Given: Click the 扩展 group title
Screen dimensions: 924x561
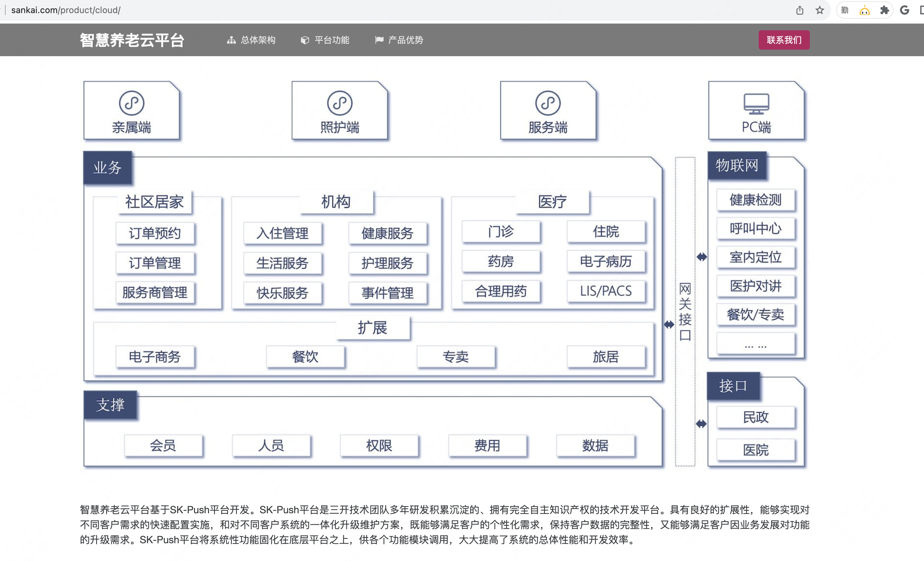Looking at the screenshot, I should click(x=373, y=328).
